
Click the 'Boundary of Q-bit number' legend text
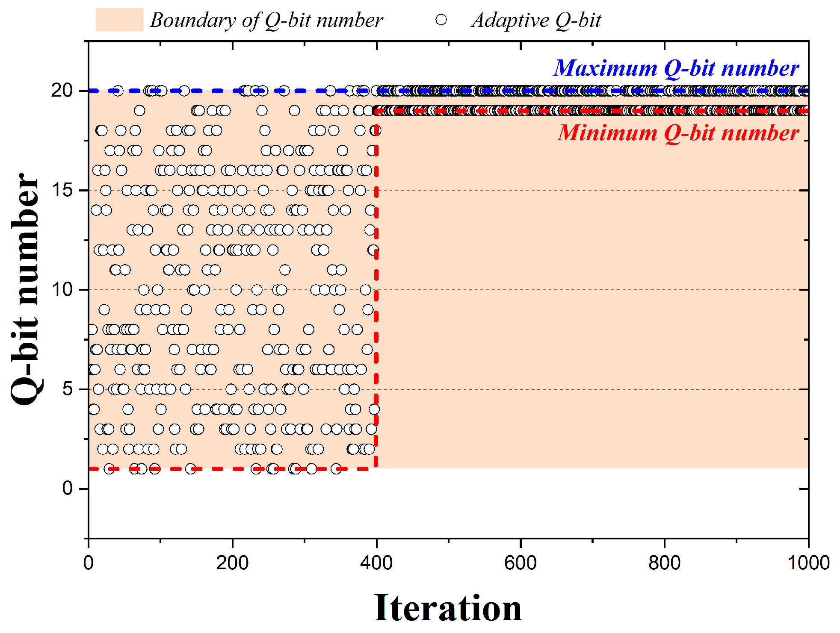[x=266, y=21]
